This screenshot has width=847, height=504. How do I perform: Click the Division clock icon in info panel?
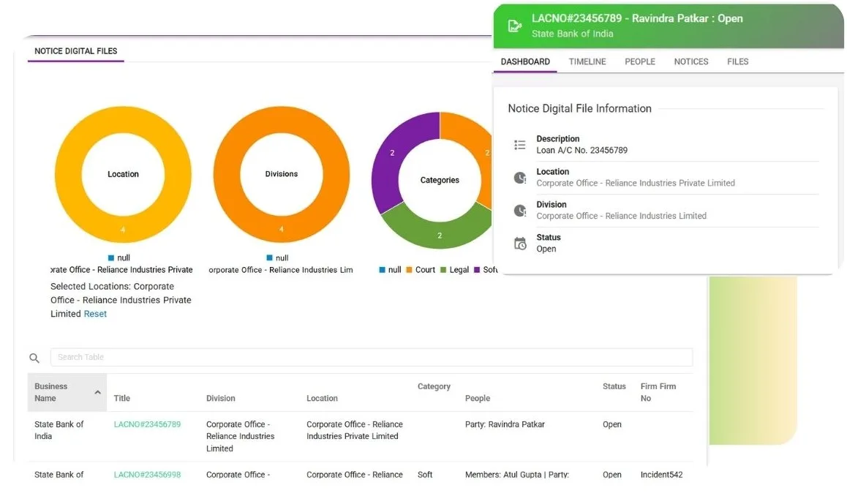[x=519, y=211]
